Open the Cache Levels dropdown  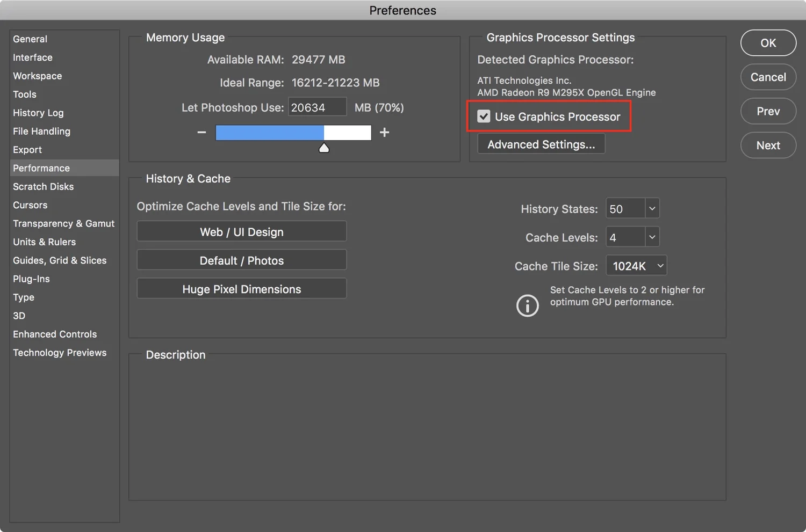(651, 237)
